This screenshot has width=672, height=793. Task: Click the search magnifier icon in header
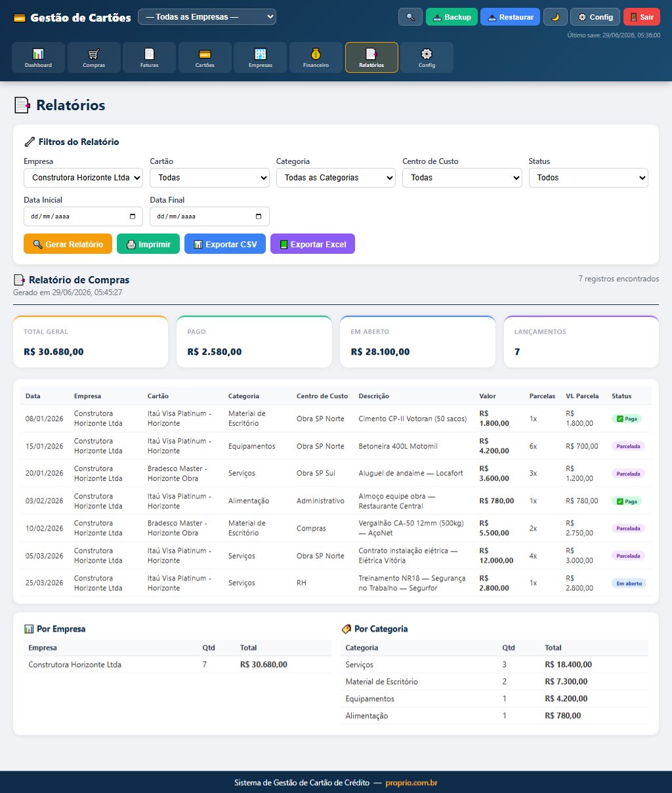pos(410,17)
